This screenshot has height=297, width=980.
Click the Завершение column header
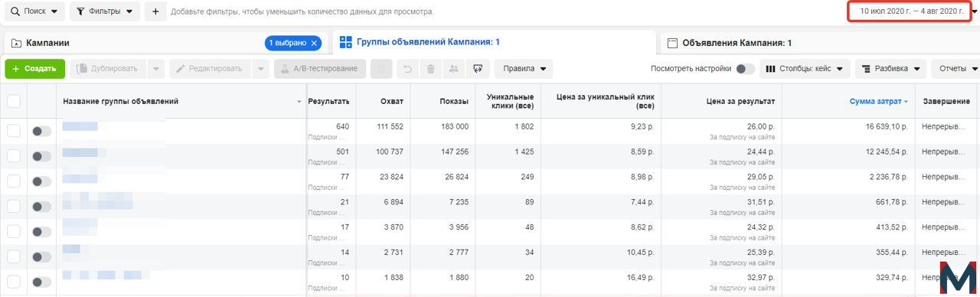pos(947,101)
